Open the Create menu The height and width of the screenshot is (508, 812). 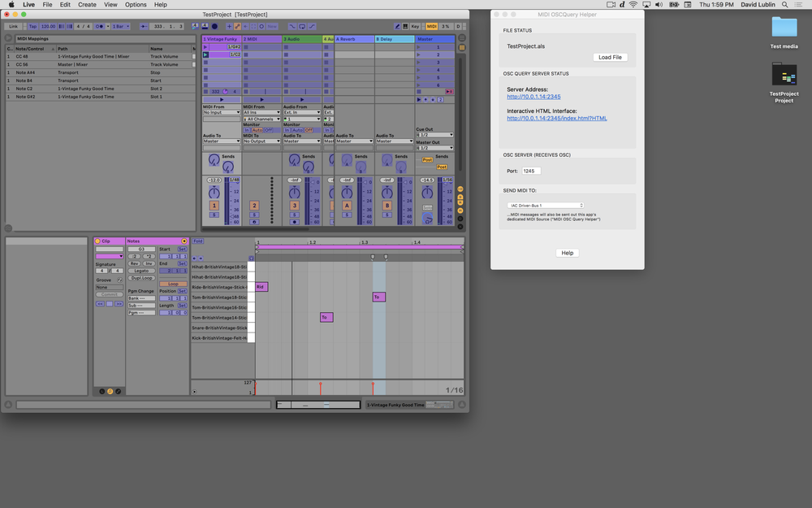(x=87, y=5)
